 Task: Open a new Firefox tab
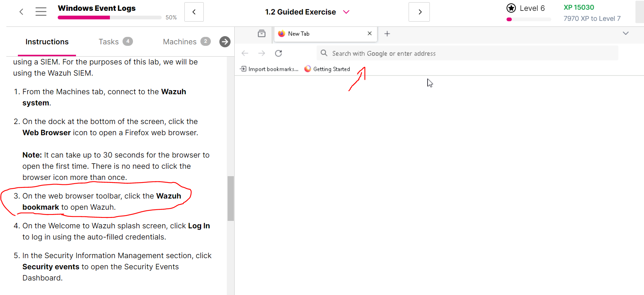[x=387, y=34]
